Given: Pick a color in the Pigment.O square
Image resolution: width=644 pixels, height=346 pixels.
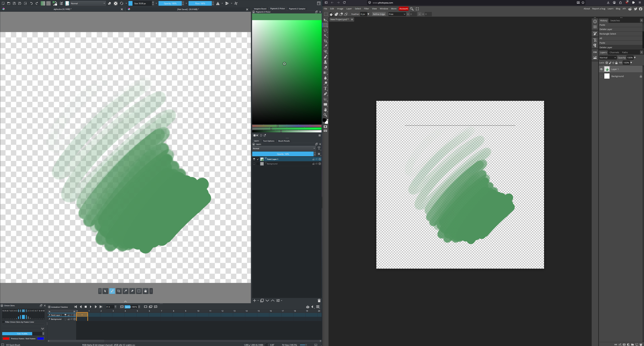Looking at the screenshot, I should pyautogui.click(x=287, y=72).
